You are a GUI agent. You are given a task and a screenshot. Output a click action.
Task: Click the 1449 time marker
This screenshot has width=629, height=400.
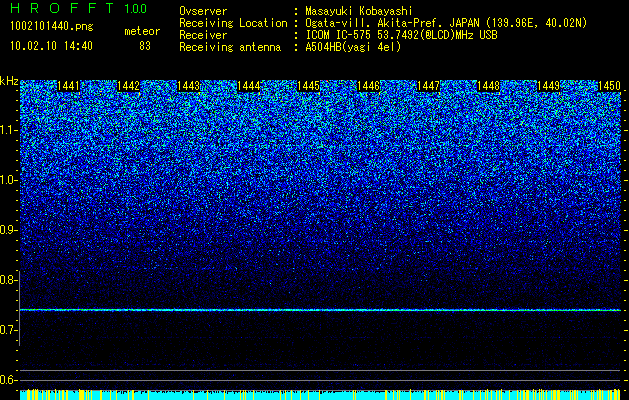(x=548, y=86)
